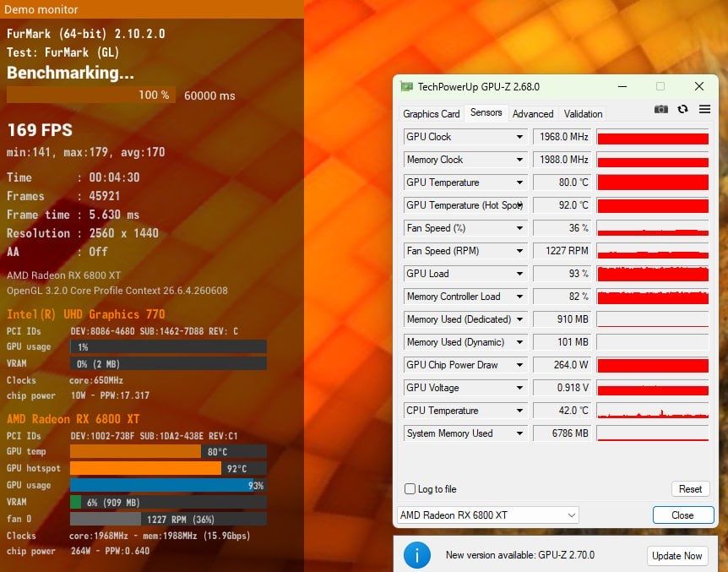
Task: Open the Validation tab
Action: pyautogui.click(x=583, y=114)
